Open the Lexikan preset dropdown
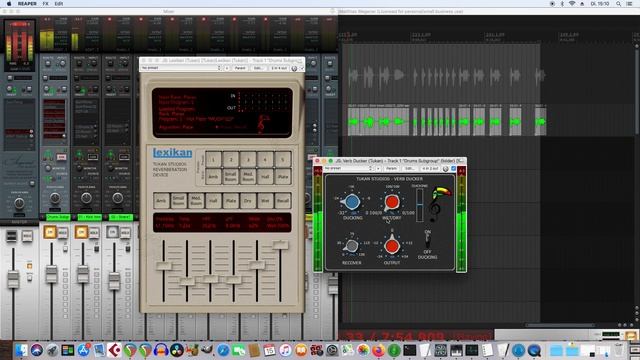 (x=181, y=68)
